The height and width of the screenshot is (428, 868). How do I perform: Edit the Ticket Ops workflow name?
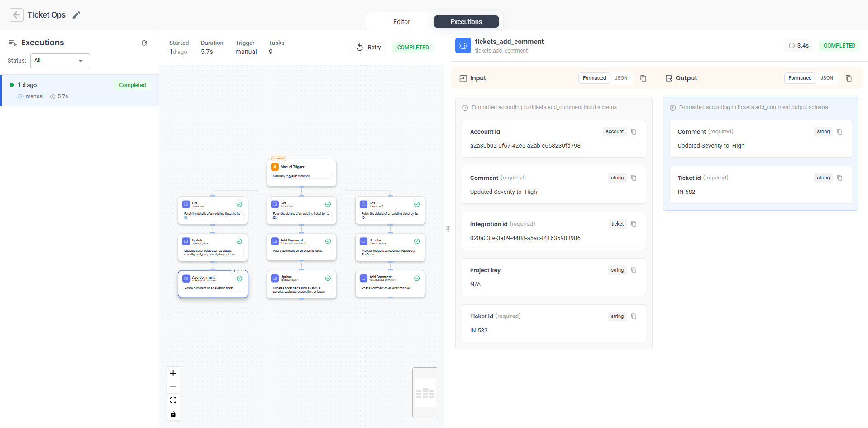pos(76,15)
